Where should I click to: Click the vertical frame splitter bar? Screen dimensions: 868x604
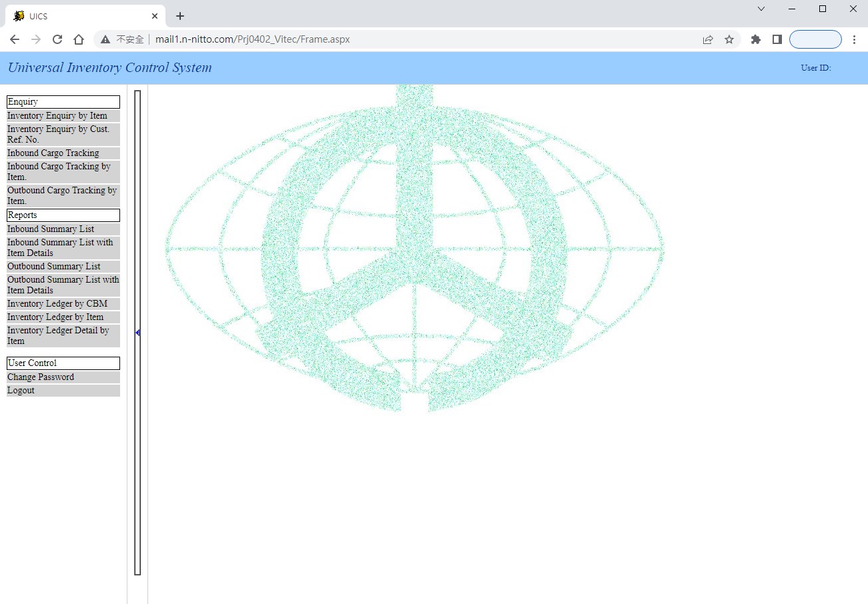pos(137,333)
